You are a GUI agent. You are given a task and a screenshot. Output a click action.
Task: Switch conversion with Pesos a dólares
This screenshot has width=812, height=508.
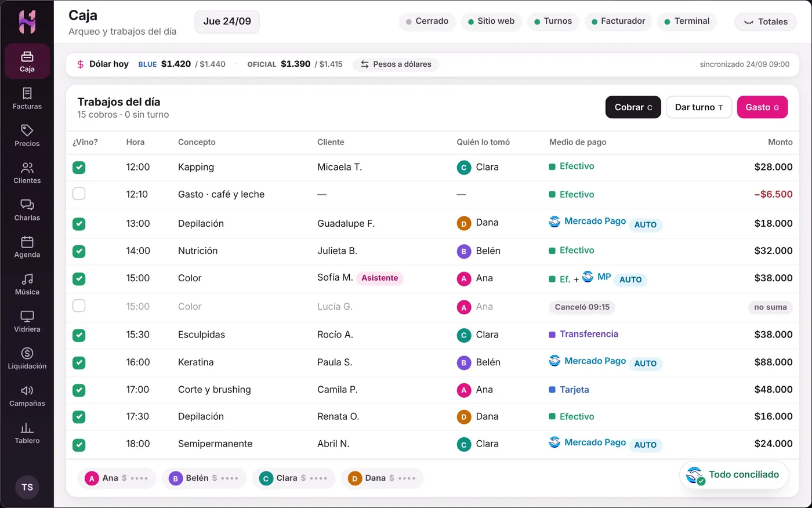[396, 64]
